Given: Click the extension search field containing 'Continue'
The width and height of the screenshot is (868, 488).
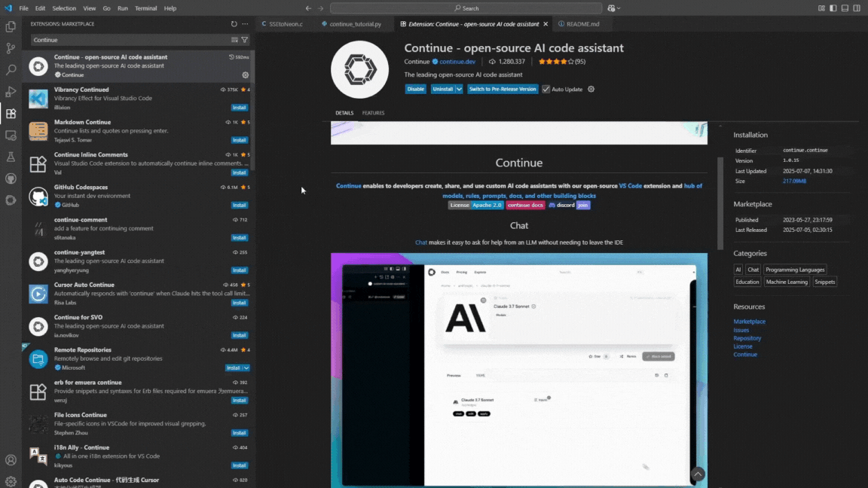Looking at the screenshot, I should (x=128, y=40).
